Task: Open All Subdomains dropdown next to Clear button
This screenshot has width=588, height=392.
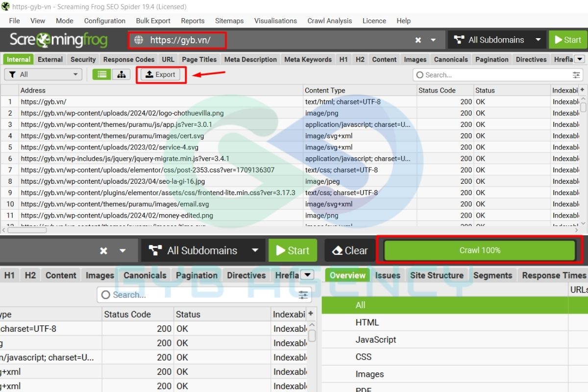Action: pos(203,250)
